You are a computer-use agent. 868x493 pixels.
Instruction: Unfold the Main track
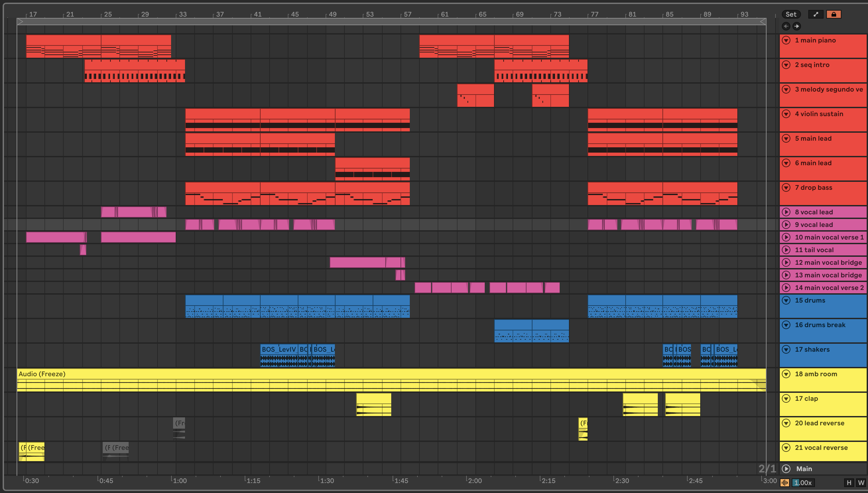[786, 469]
